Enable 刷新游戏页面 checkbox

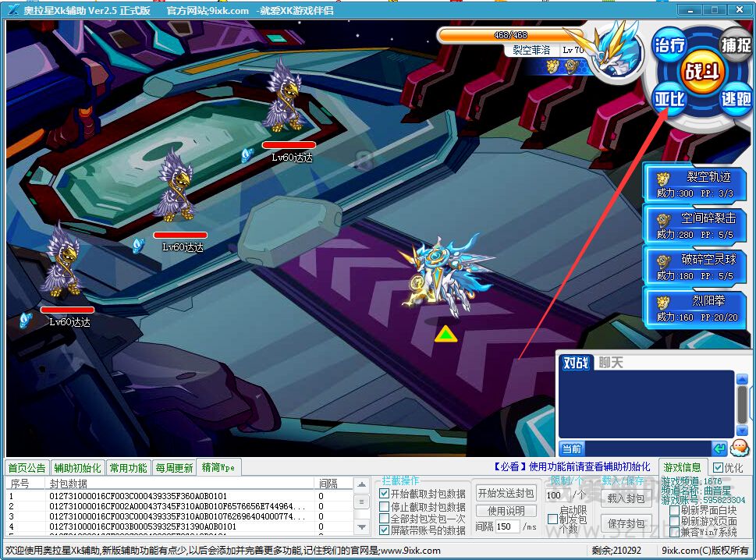click(675, 521)
